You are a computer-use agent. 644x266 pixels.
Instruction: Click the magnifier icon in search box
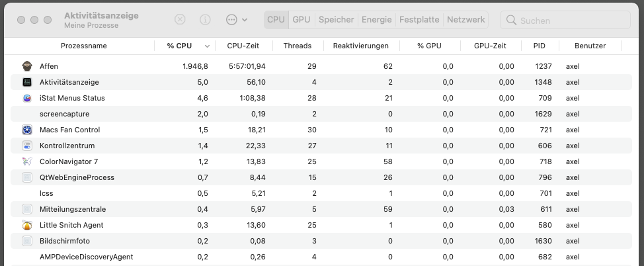[x=511, y=20]
